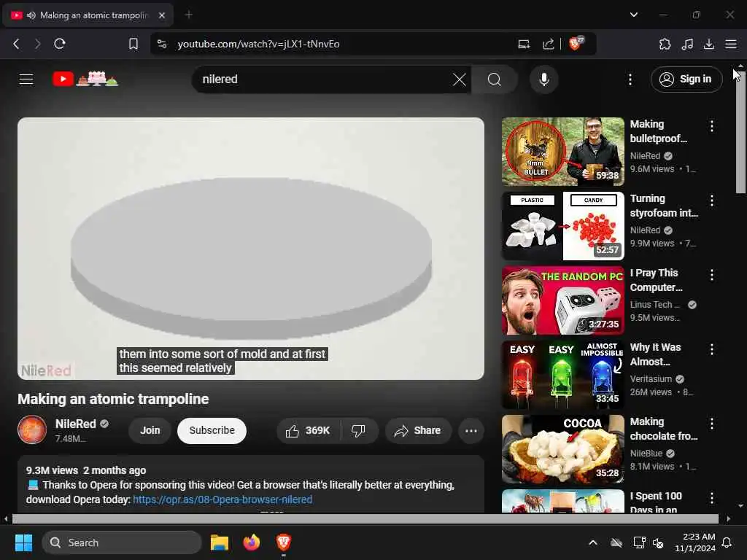Go back in browser history
747x560 pixels.
(16, 44)
